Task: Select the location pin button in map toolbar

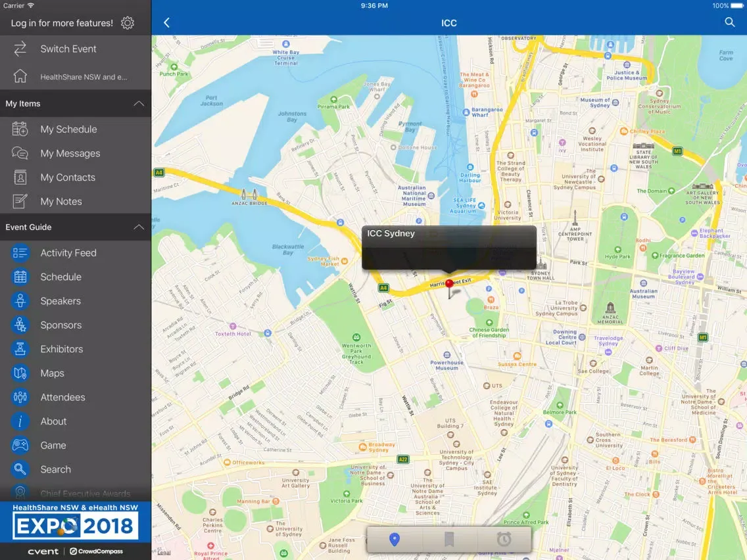Action: [x=394, y=540]
